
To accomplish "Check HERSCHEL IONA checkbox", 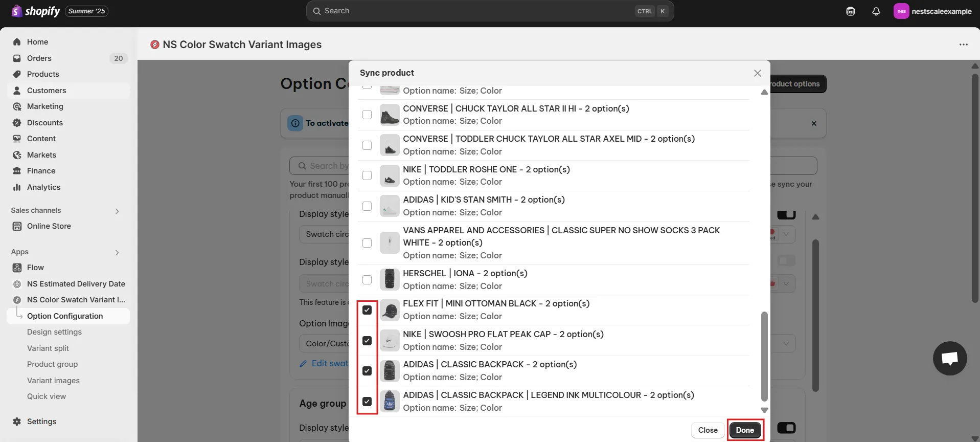I will click(367, 280).
